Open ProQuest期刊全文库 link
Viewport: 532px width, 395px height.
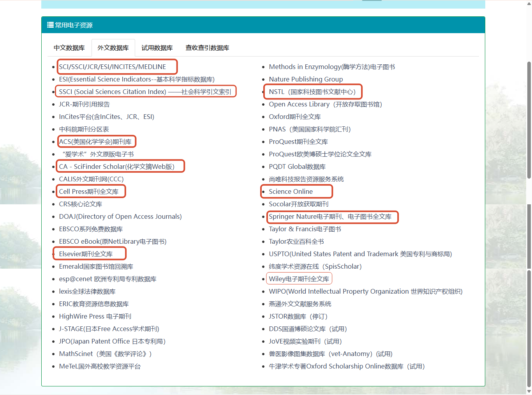298,142
